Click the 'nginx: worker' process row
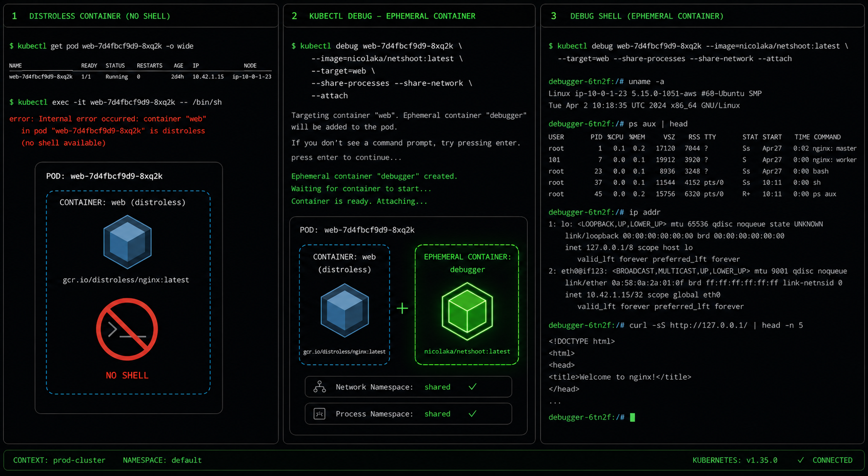Viewport: 868px width, 476px height. tap(702, 160)
